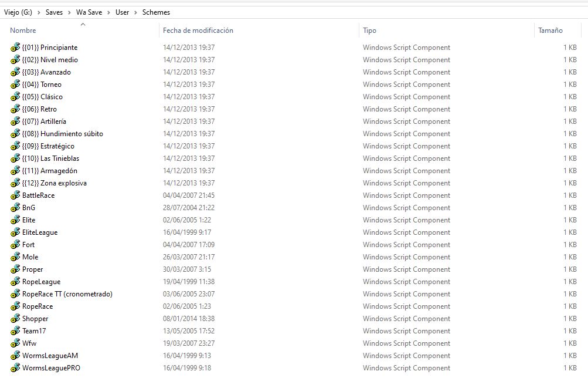Select the file name "EliteLeague"
588x388 pixels.
click(x=40, y=232)
